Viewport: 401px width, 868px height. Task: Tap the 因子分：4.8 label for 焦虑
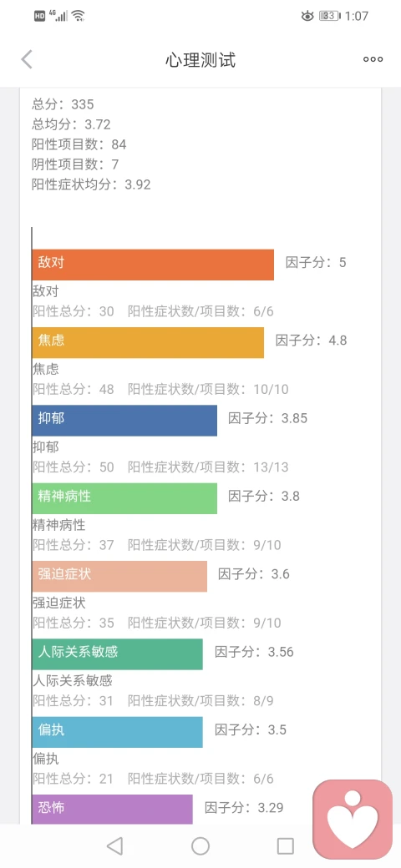(312, 341)
